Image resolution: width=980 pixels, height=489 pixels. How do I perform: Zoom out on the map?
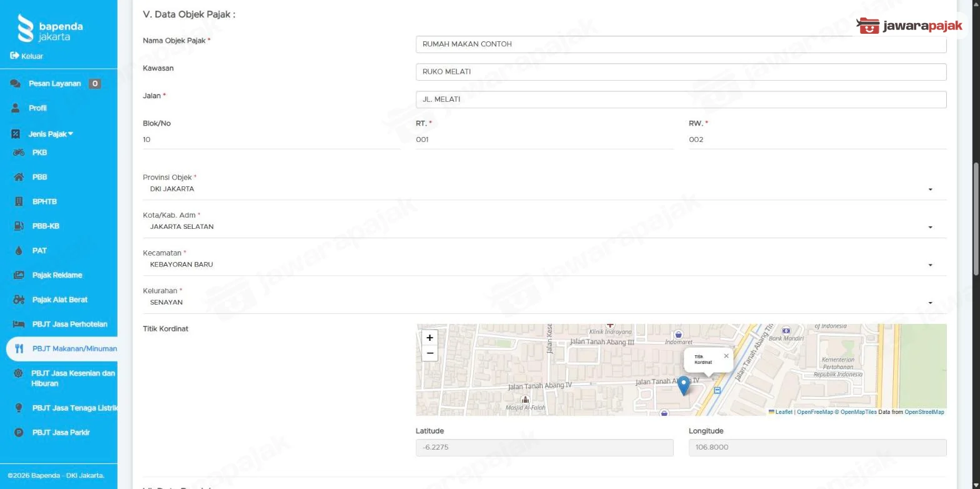[429, 353]
